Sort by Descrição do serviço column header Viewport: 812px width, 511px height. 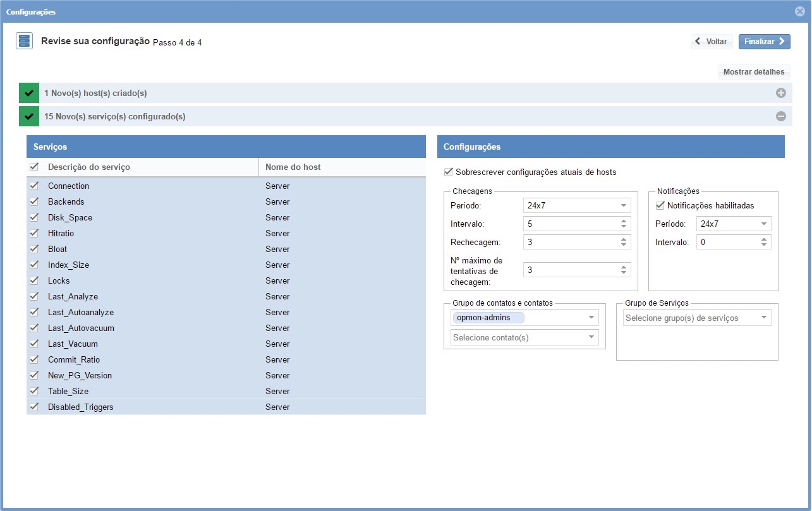[89, 167]
